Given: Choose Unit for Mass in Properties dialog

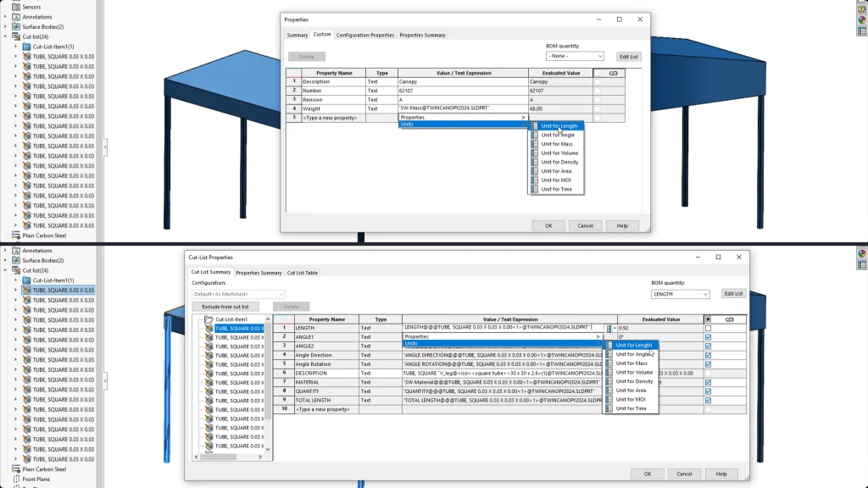Looking at the screenshot, I should click(x=556, y=144).
